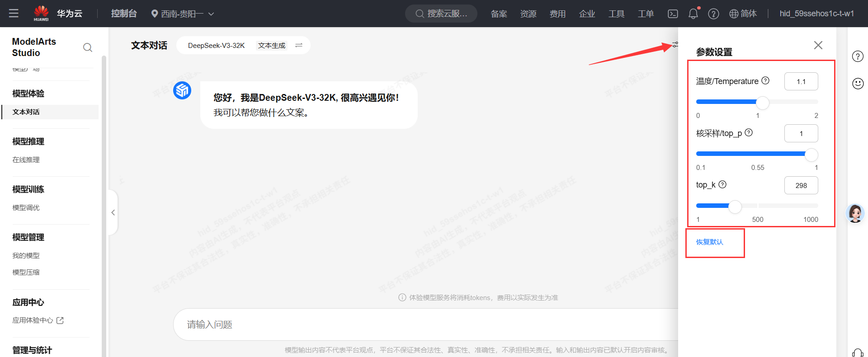Screen dimensions: 868x357
Task: Click the help question mark in top bar
Action: [713, 14]
